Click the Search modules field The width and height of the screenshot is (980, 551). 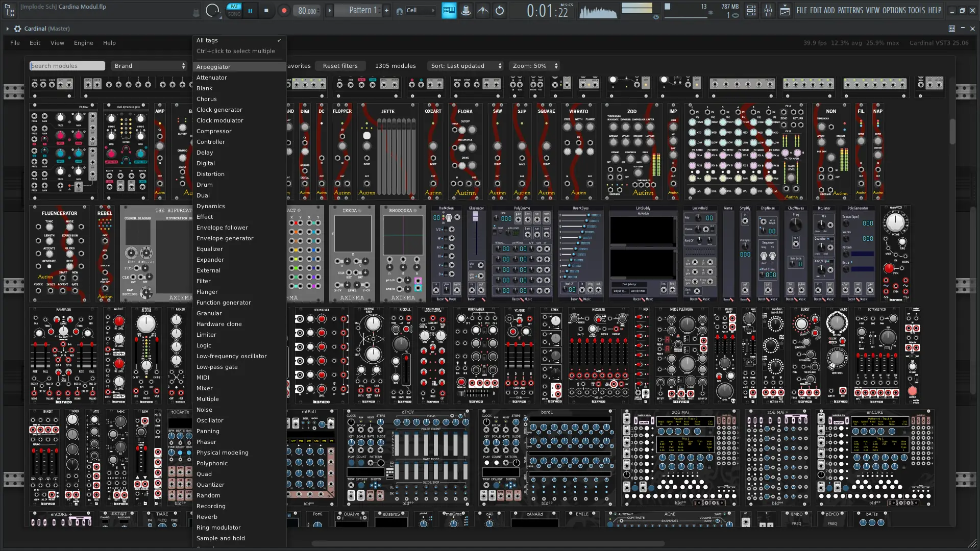pyautogui.click(x=67, y=66)
